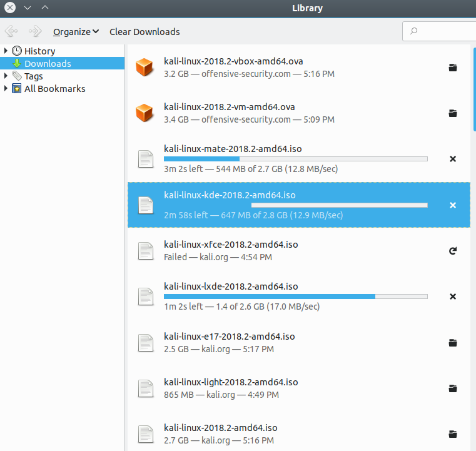
Task: Click the History clock icon
Action: (x=17, y=51)
